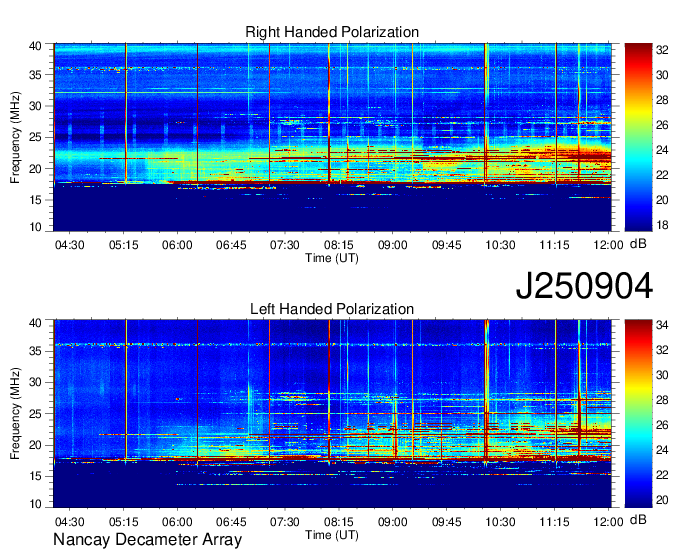The height and width of the screenshot is (552, 680).
Task: Click inside the Right Handed Polarization spectrogram
Action: pos(332,137)
